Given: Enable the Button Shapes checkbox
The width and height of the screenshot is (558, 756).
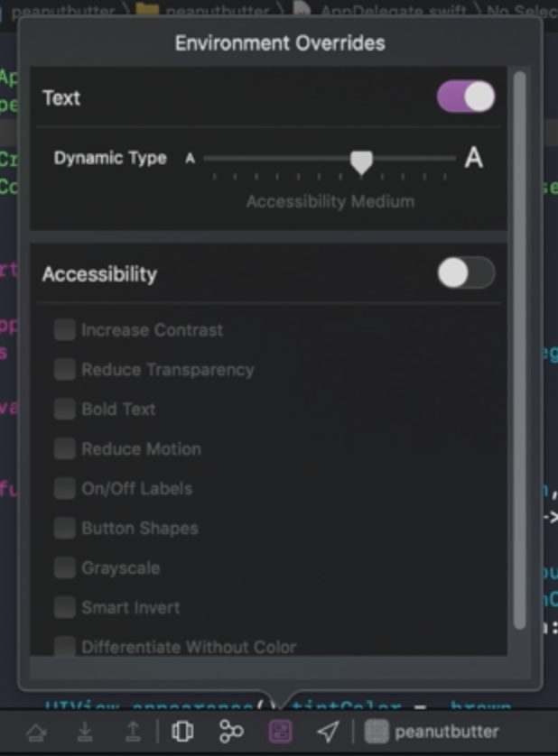Looking at the screenshot, I should pos(64,529).
